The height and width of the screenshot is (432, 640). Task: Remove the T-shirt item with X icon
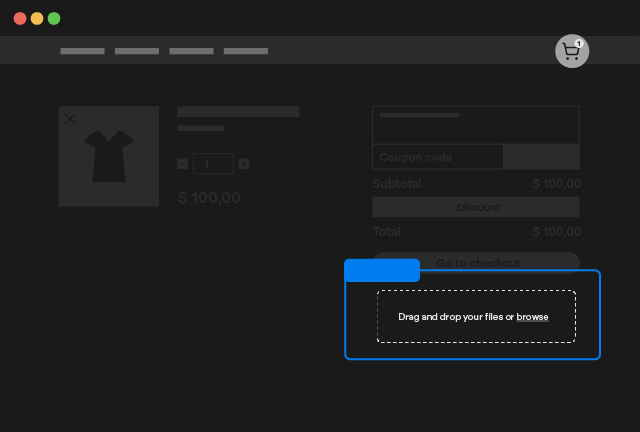click(x=70, y=119)
